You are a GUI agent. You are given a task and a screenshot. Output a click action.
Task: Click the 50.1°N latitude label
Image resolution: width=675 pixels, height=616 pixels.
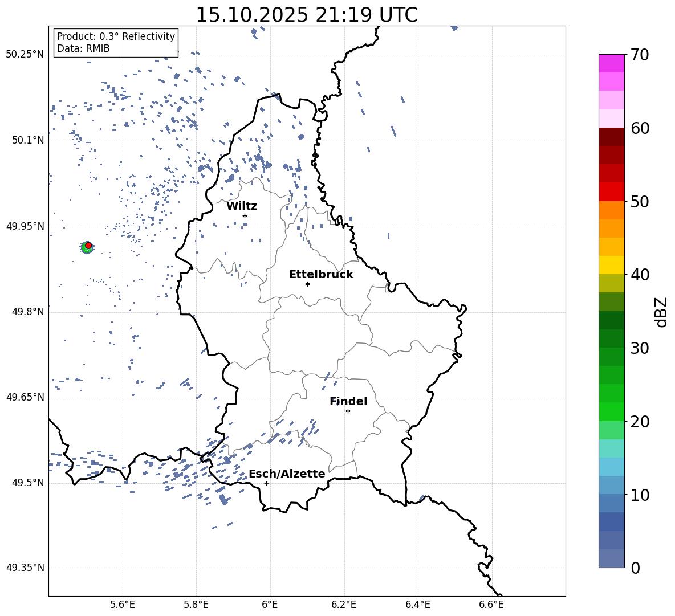[x=27, y=140]
